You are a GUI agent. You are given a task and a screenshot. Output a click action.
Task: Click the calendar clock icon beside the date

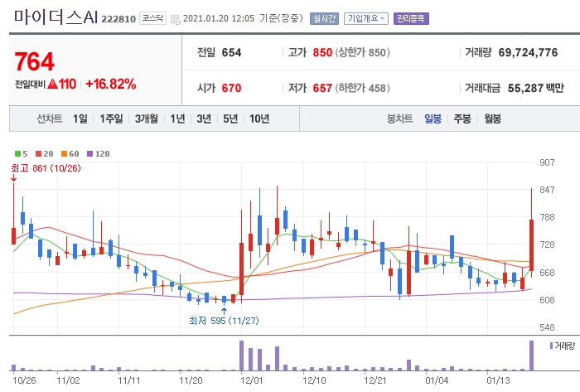click(176, 19)
